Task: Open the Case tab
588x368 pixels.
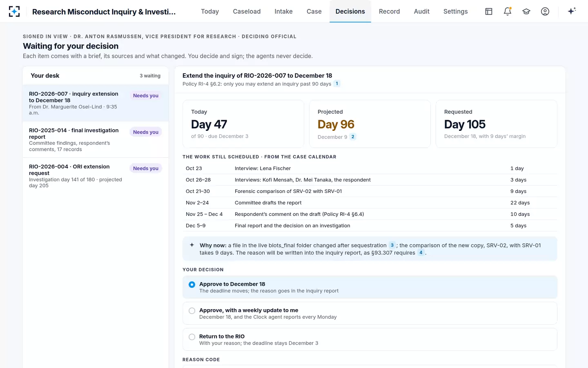Action: pyautogui.click(x=314, y=11)
